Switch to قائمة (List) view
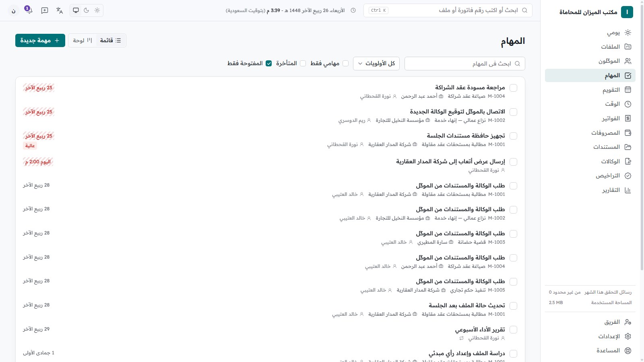The image size is (644, 362). [x=110, y=40]
